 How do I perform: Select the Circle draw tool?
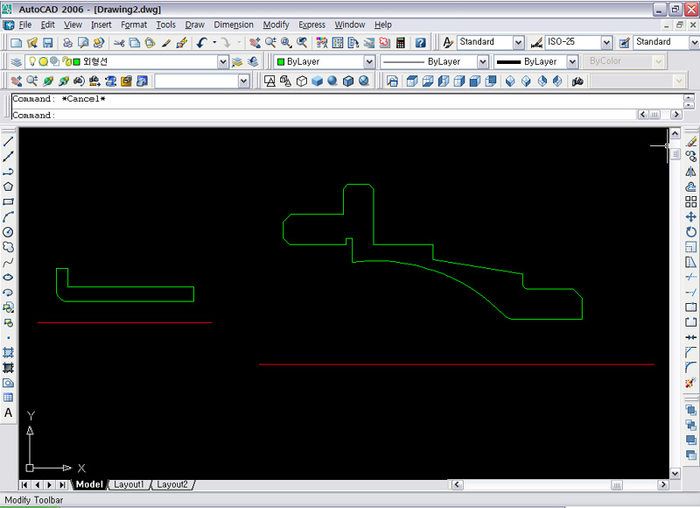[x=8, y=232]
